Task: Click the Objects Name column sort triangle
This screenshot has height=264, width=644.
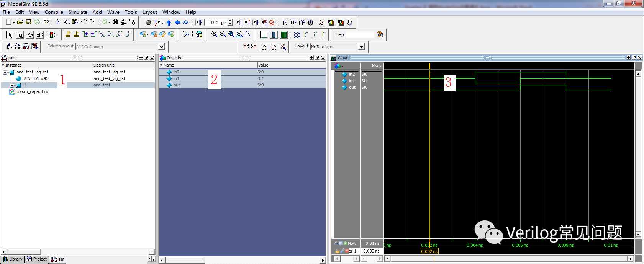Action: click(x=161, y=65)
